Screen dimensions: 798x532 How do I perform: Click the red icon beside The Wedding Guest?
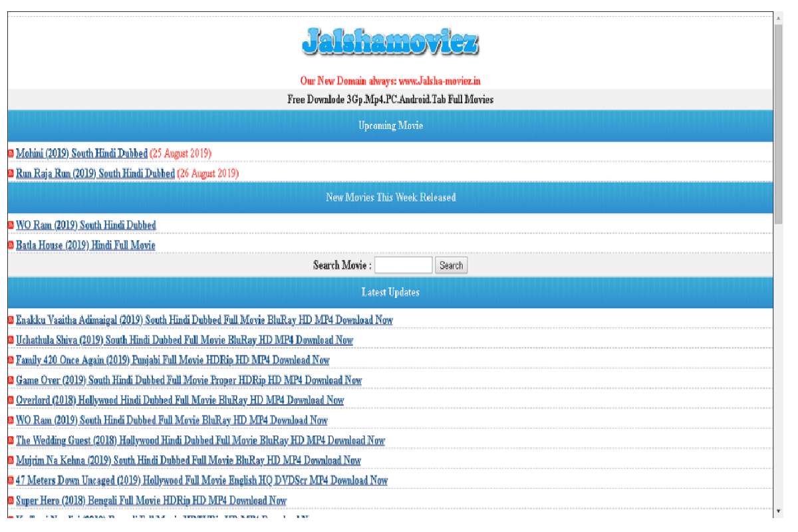click(x=11, y=440)
